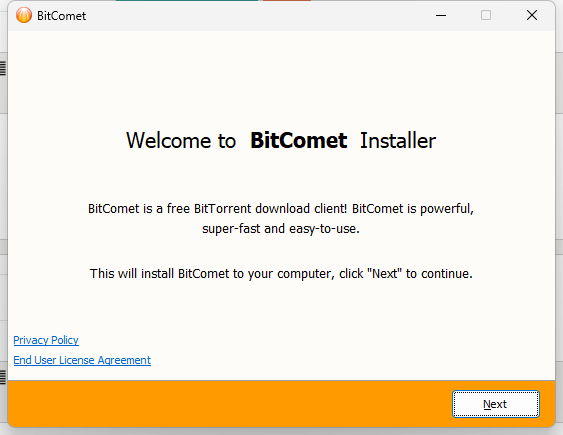Click the bold BitComet word in heading

[x=298, y=140]
